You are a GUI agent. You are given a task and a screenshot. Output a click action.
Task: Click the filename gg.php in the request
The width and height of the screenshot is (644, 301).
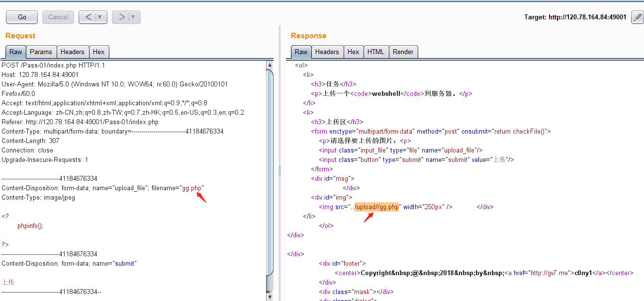pyautogui.click(x=191, y=188)
